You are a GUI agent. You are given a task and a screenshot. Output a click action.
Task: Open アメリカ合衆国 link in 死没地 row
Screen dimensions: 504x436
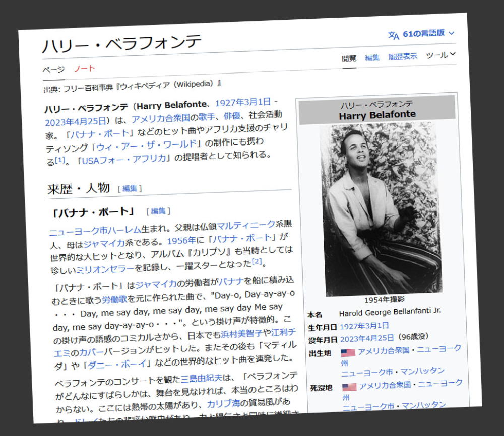point(385,385)
